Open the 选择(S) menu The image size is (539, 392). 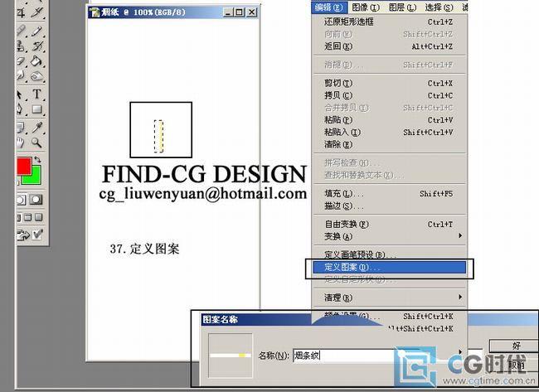point(439,7)
